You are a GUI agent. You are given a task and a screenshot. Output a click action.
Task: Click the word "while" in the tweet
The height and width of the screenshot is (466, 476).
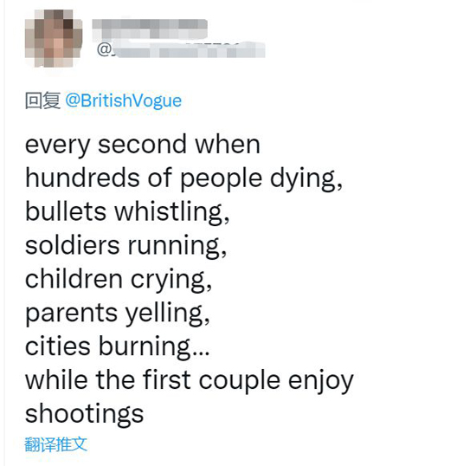(56, 379)
